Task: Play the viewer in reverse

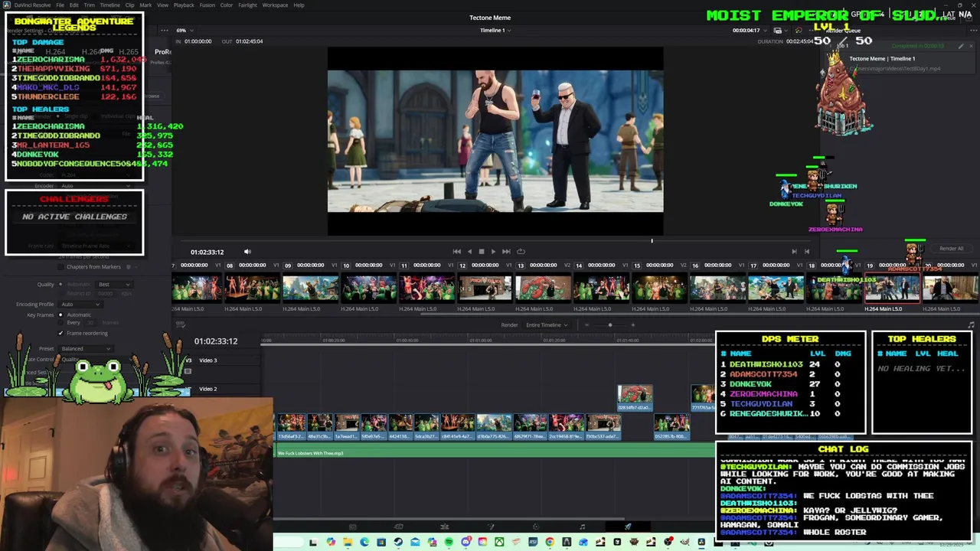Action: (x=469, y=251)
